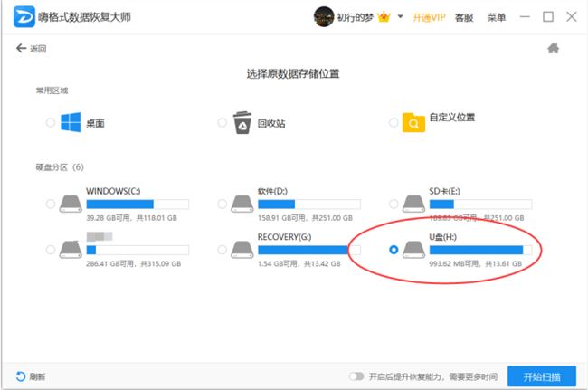Open 菜单 menu item
This screenshot has width=588, height=390.
496,17
